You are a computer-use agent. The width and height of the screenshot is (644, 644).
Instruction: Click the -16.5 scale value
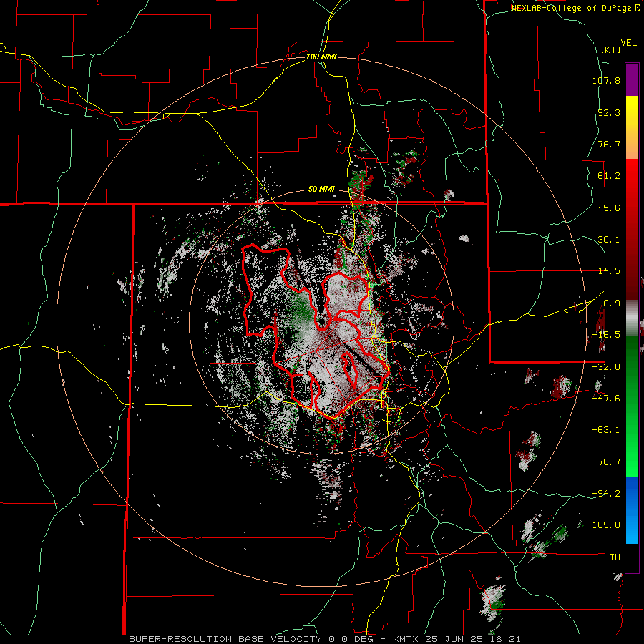(606, 335)
